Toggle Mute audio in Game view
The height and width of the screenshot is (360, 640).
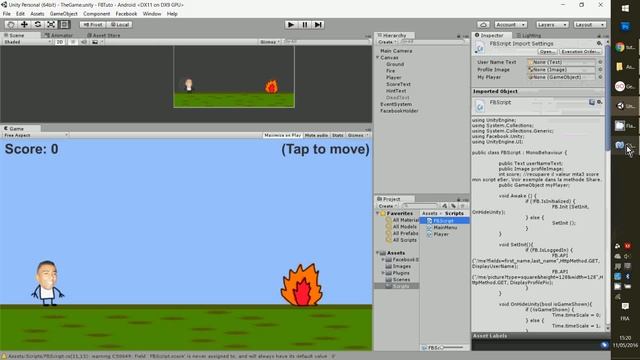(316, 135)
